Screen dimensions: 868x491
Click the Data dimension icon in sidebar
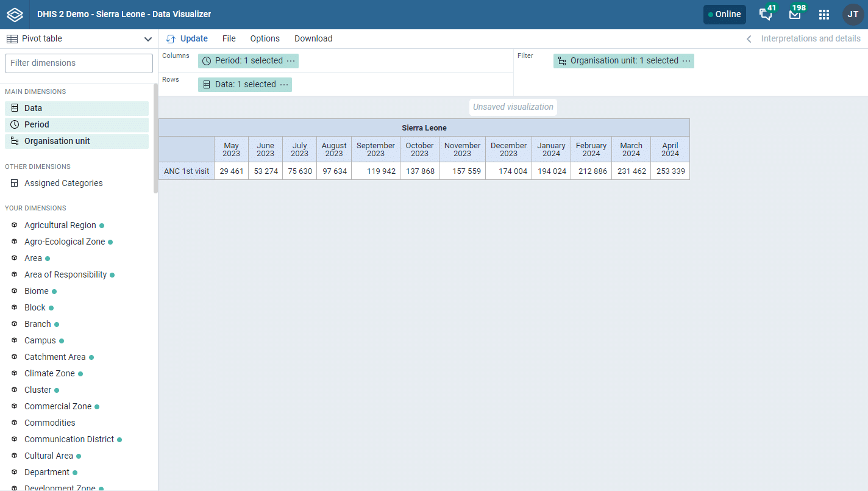tap(15, 108)
